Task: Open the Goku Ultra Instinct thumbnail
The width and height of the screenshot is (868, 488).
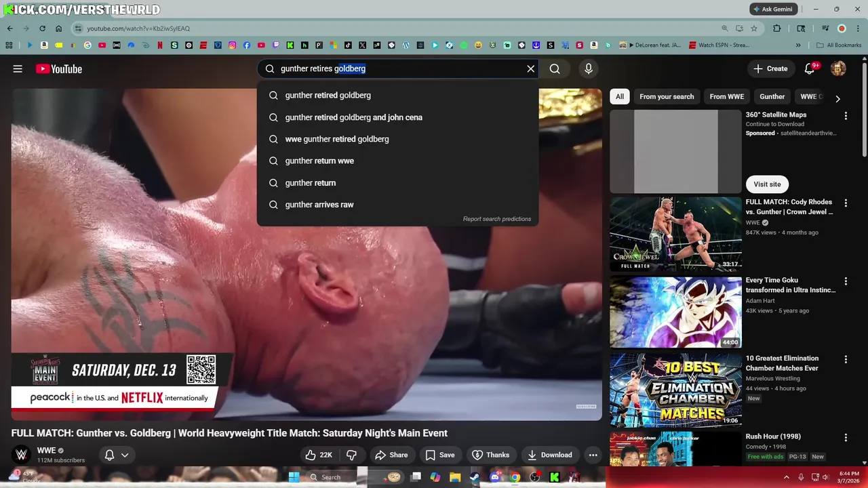Action: click(x=675, y=312)
